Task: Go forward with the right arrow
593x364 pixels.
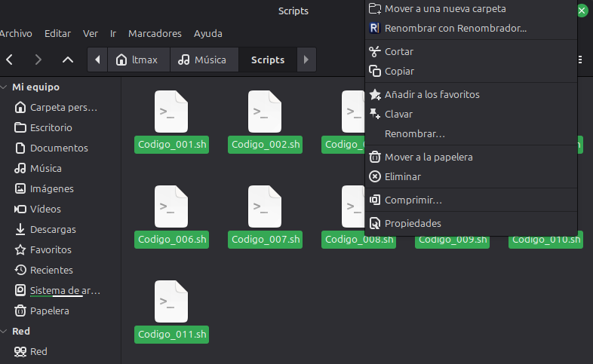Action: (38, 60)
